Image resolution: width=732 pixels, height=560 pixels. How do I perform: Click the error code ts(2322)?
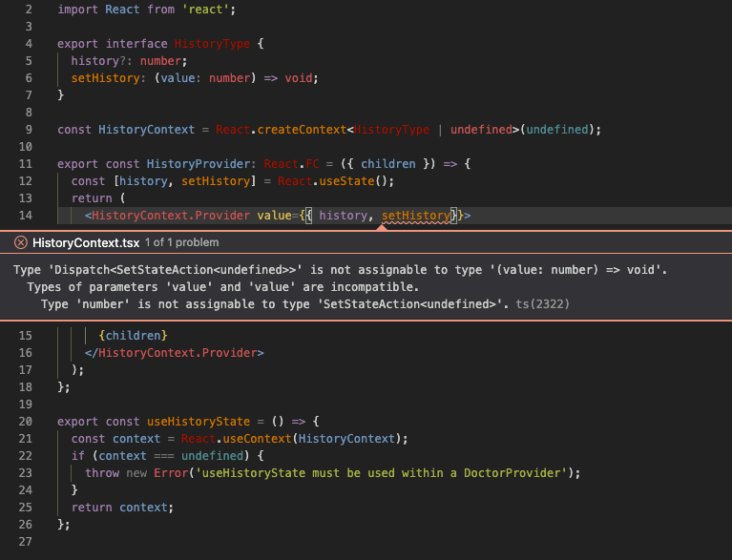click(542, 304)
